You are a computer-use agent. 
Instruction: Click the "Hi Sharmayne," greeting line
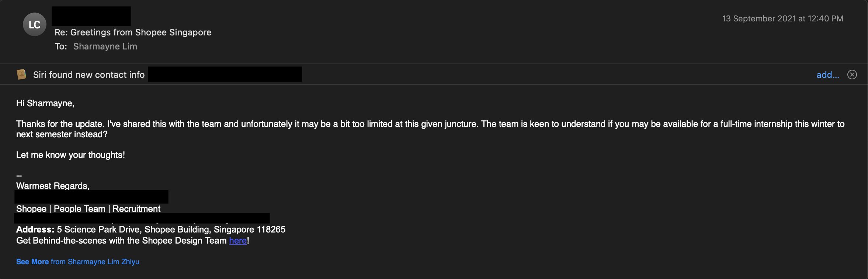pos(45,103)
